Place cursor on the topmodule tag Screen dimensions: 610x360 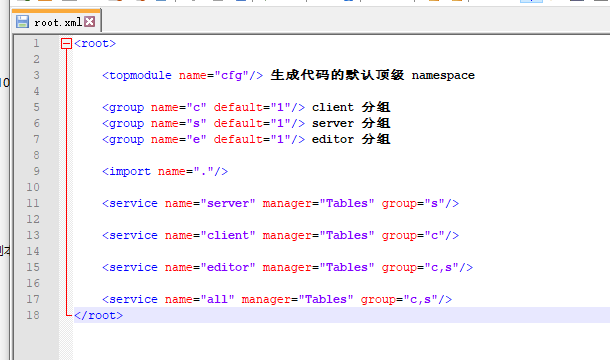[137, 75]
